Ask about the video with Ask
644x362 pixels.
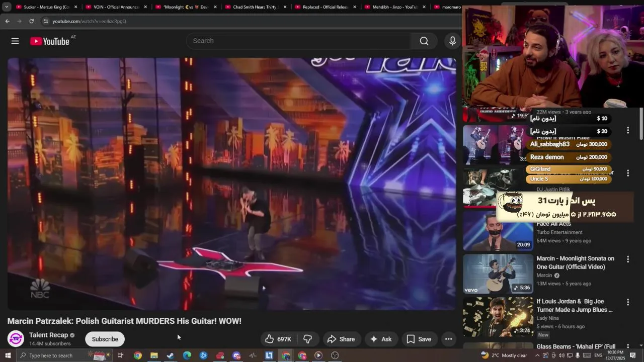(381, 339)
